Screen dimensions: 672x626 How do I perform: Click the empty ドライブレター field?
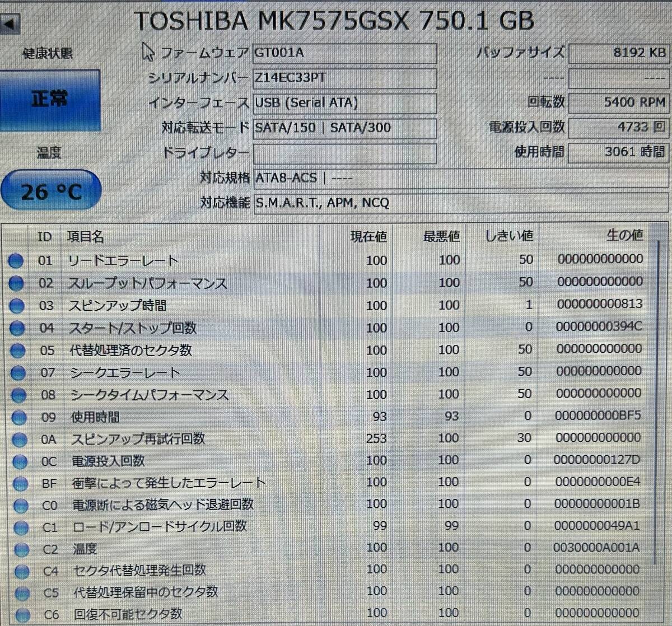344,153
